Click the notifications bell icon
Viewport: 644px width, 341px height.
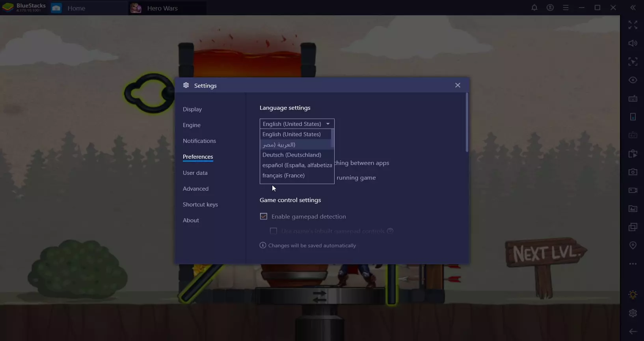pos(534,7)
